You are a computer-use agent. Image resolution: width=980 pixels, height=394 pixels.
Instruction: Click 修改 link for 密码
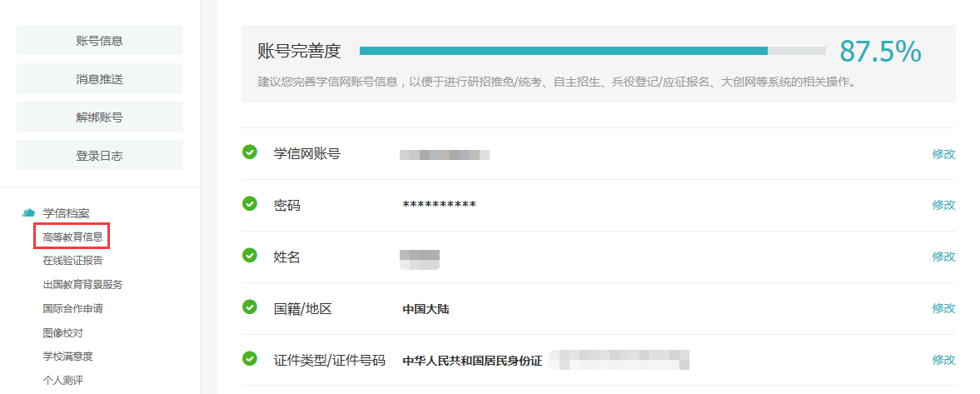pos(943,205)
